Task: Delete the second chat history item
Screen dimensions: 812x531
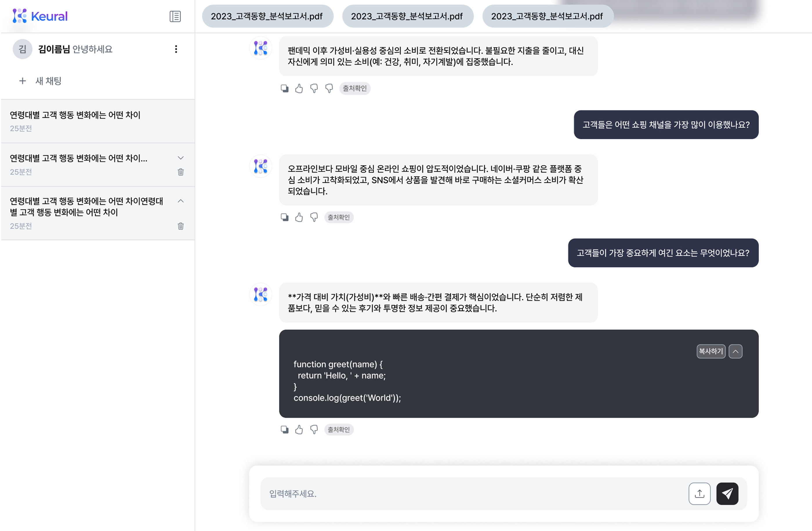Action: 181,172
